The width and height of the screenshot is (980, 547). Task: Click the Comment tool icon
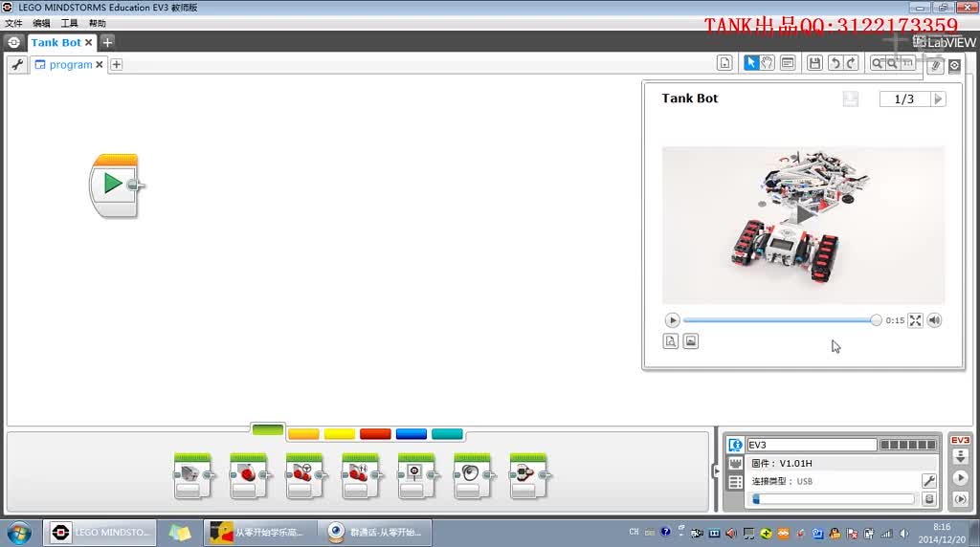tap(788, 63)
